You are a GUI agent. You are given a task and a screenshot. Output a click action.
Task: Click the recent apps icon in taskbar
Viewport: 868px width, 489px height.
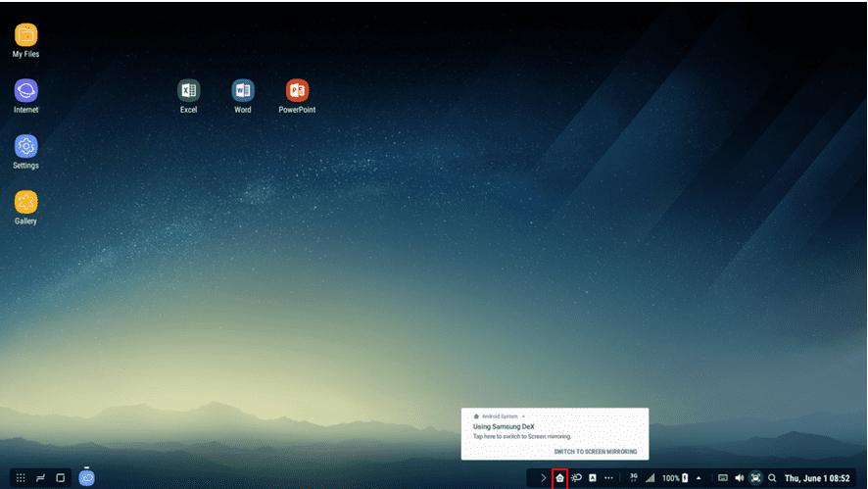click(41, 478)
